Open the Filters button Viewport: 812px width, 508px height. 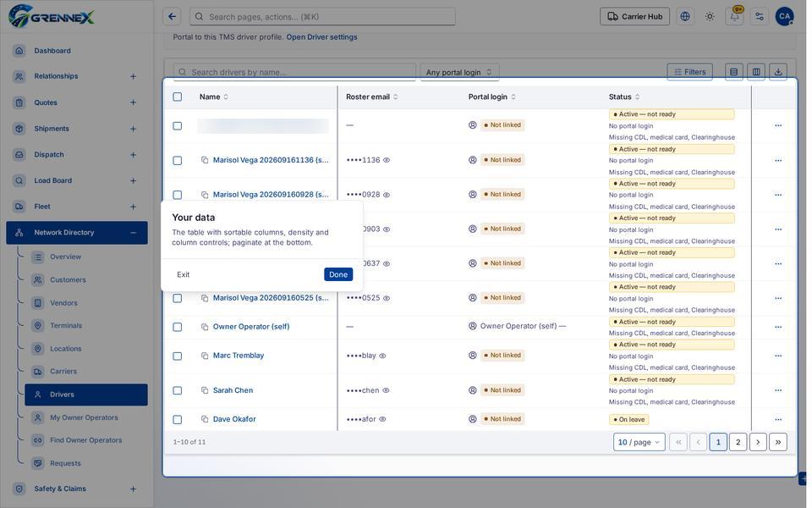[x=690, y=72]
